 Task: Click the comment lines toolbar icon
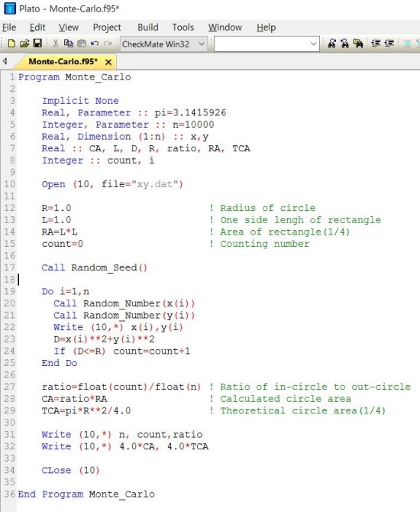406,44
